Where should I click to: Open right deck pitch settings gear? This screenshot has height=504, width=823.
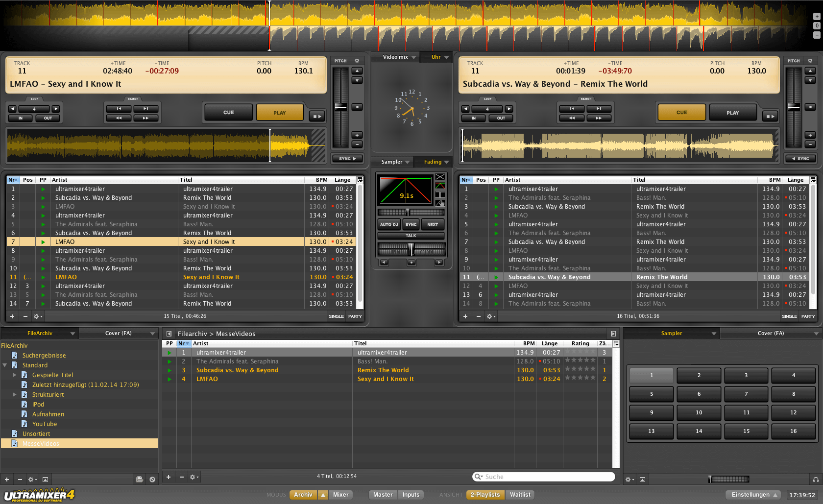(810, 61)
